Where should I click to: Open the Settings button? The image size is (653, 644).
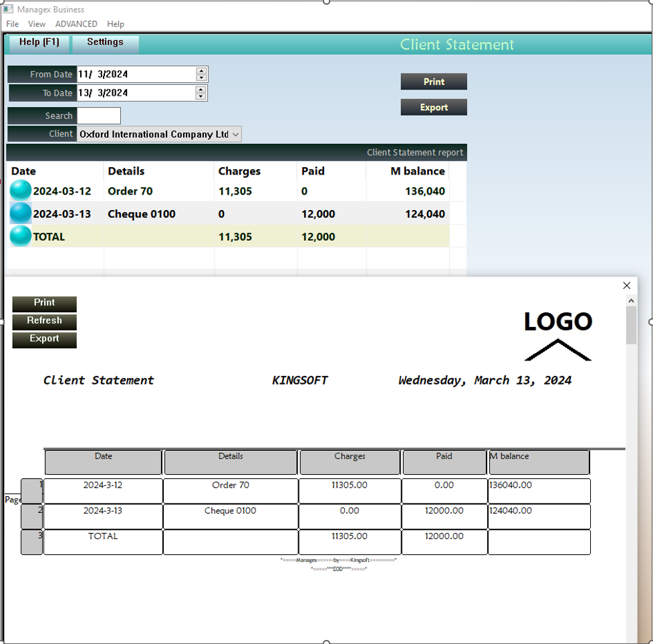click(105, 43)
